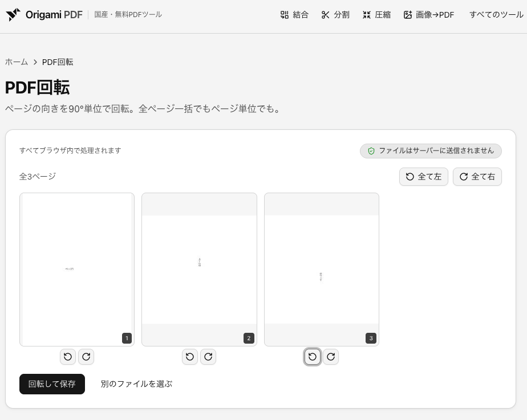
Task: Select page 1 thumbnail
Action: tap(77, 269)
